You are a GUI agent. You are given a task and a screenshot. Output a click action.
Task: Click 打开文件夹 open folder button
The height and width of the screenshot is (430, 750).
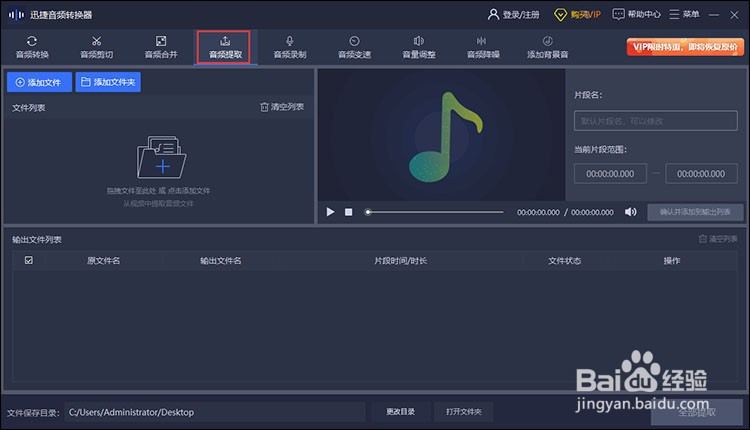pos(464,412)
